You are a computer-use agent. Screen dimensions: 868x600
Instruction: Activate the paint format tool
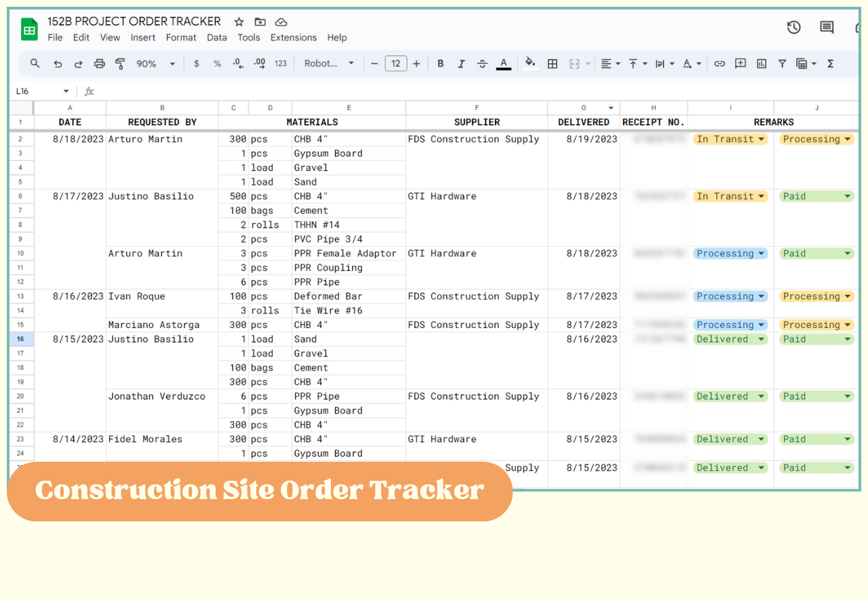[120, 64]
